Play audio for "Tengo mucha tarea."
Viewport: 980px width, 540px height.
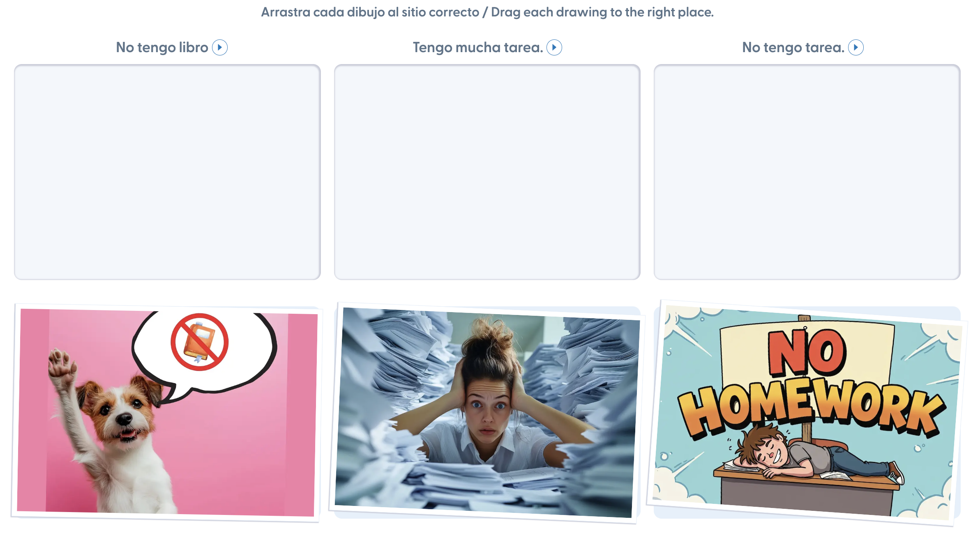point(554,48)
